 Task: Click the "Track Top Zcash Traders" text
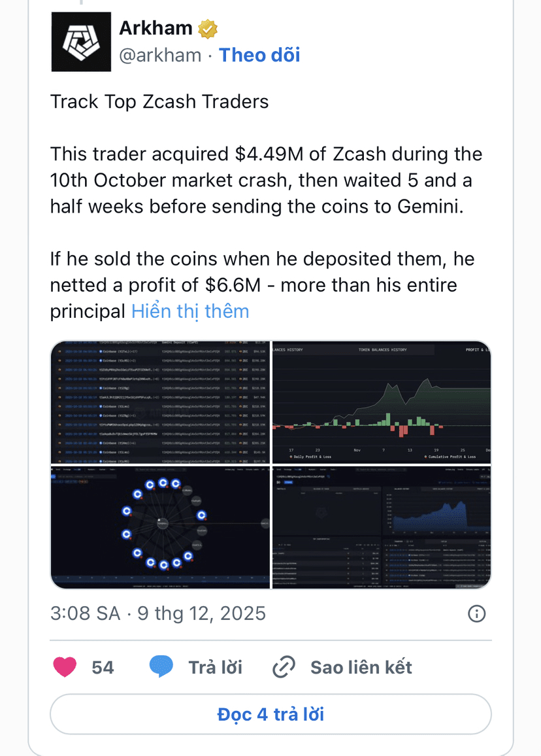159,102
